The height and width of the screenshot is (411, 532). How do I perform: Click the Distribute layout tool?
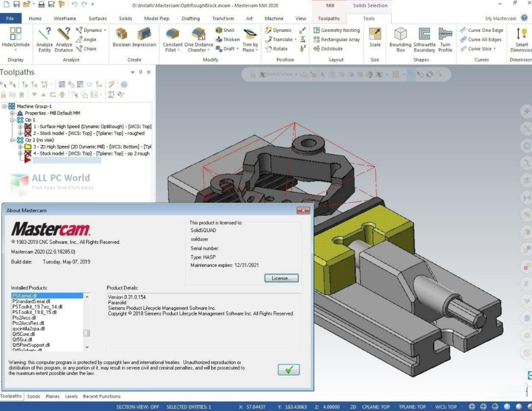click(x=328, y=49)
